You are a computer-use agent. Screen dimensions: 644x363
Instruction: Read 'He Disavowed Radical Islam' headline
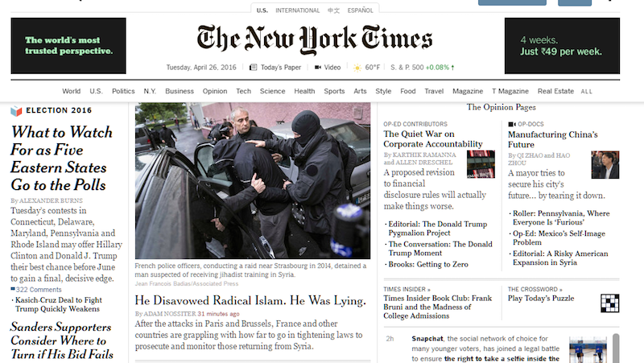point(250,300)
